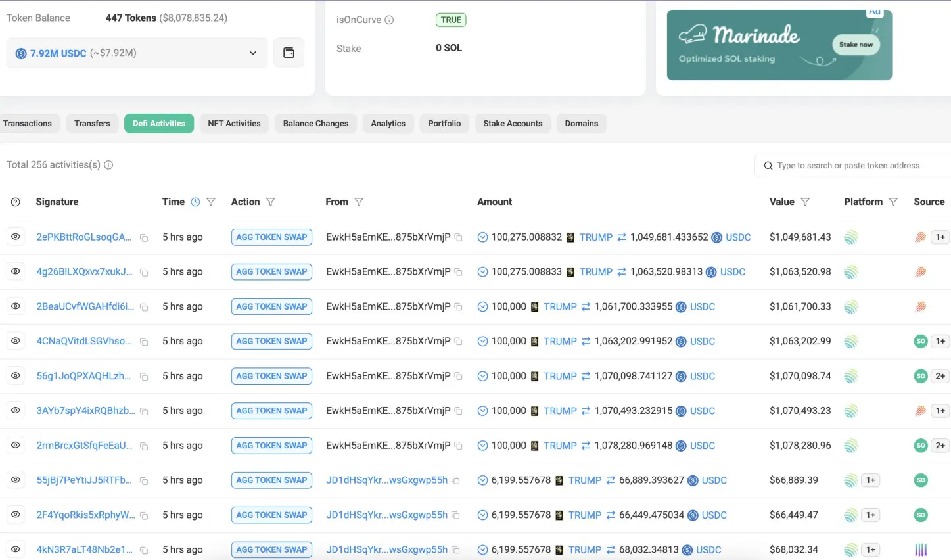This screenshot has width=951, height=560.
Task: Copy the EwkH5aEmKE address in first row
Action: (458, 237)
